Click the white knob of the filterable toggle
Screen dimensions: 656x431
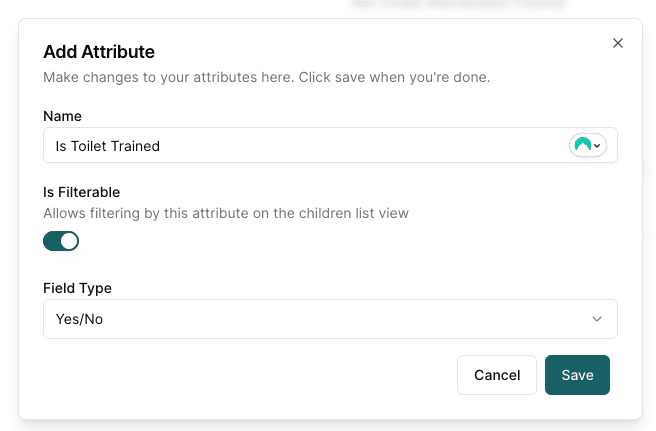pyautogui.click(x=69, y=241)
